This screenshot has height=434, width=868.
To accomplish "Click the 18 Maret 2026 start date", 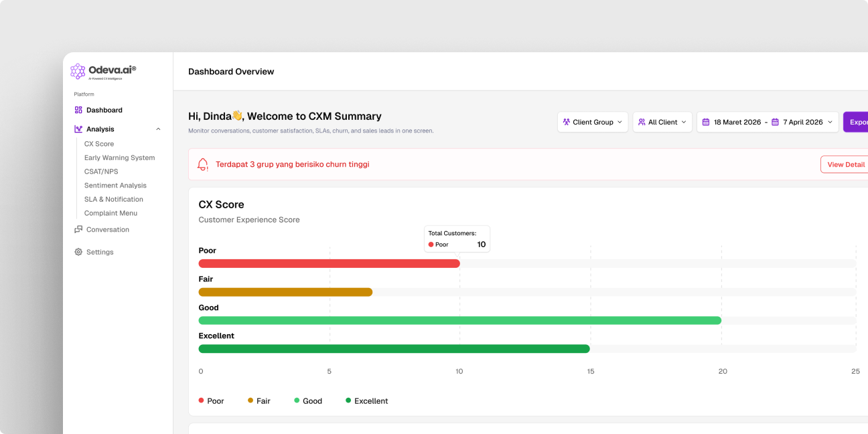I will click(x=737, y=122).
